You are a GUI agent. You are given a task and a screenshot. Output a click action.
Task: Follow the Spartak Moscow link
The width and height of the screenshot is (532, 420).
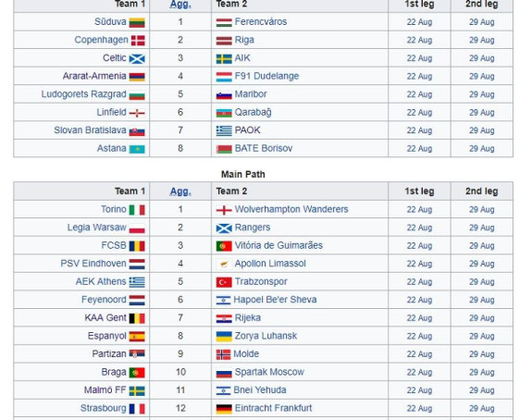[x=269, y=372]
